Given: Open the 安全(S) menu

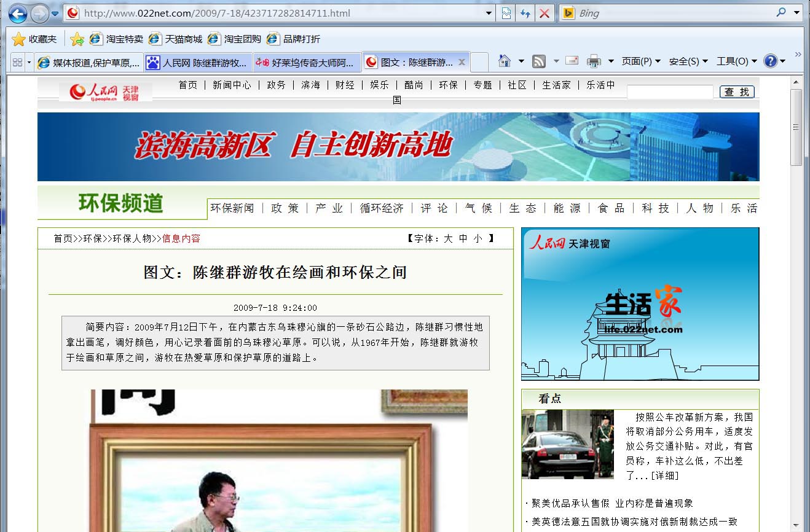Looking at the screenshot, I should pos(688,61).
